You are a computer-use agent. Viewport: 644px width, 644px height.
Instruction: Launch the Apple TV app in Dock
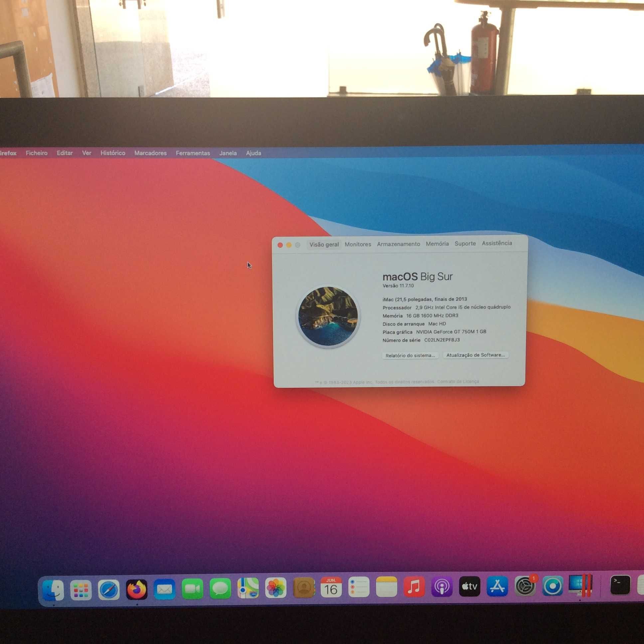[x=470, y=586]
